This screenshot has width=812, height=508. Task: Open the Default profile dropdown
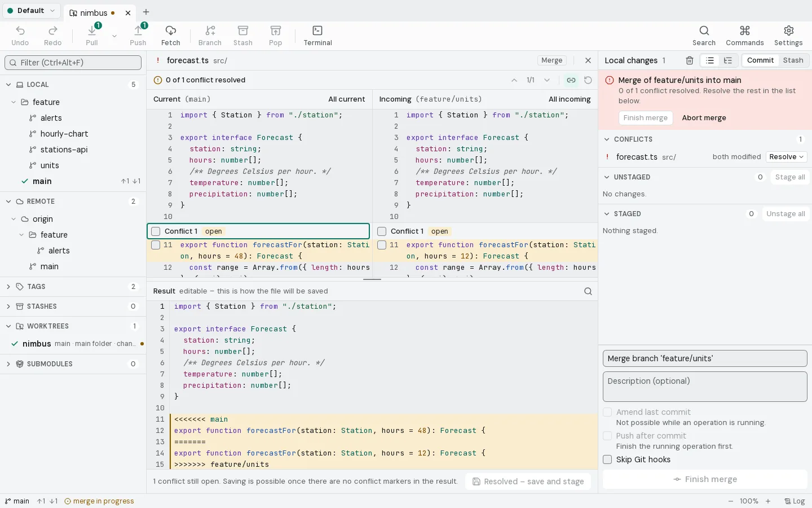[31, 11]
